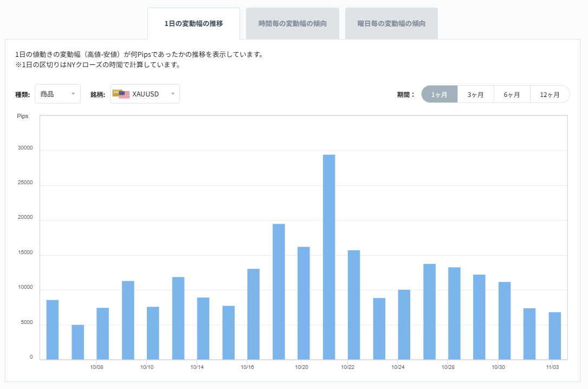Select the 12ヶ月 period option
This screenshot has width=588, height=389.
(550, 93)
